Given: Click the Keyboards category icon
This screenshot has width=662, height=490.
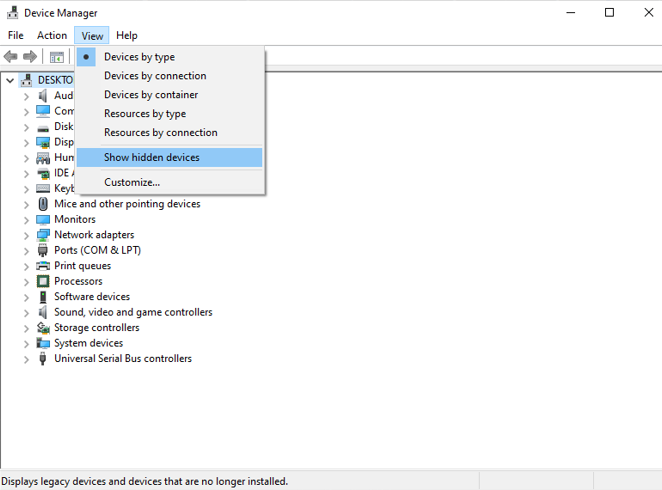Looking at the screenshot, I should click(43, 188).
